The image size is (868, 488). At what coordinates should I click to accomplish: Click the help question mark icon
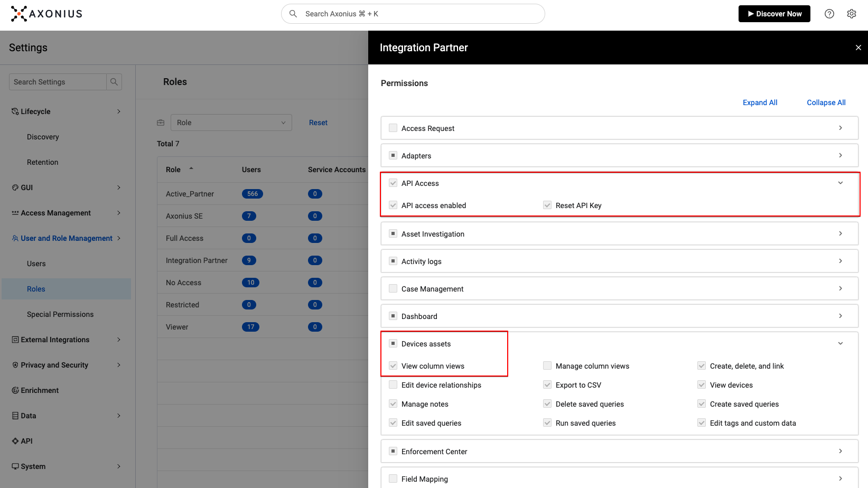[x=829, y=14]
